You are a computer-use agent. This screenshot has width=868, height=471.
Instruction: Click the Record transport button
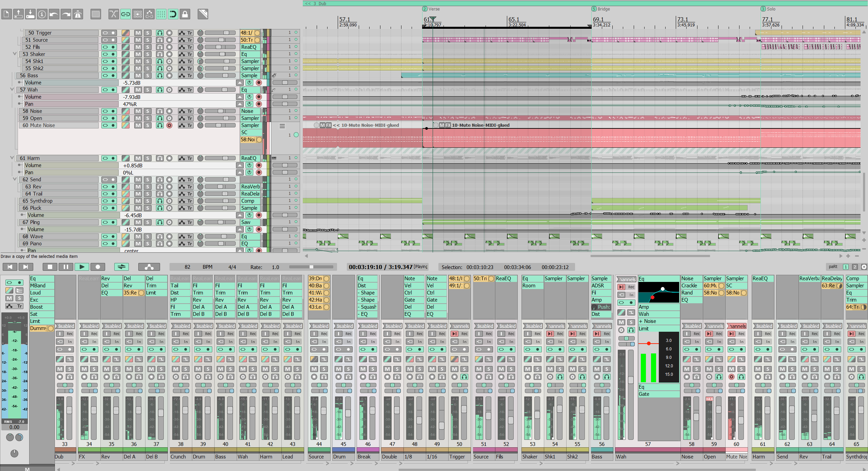click(x=98, y=267)
